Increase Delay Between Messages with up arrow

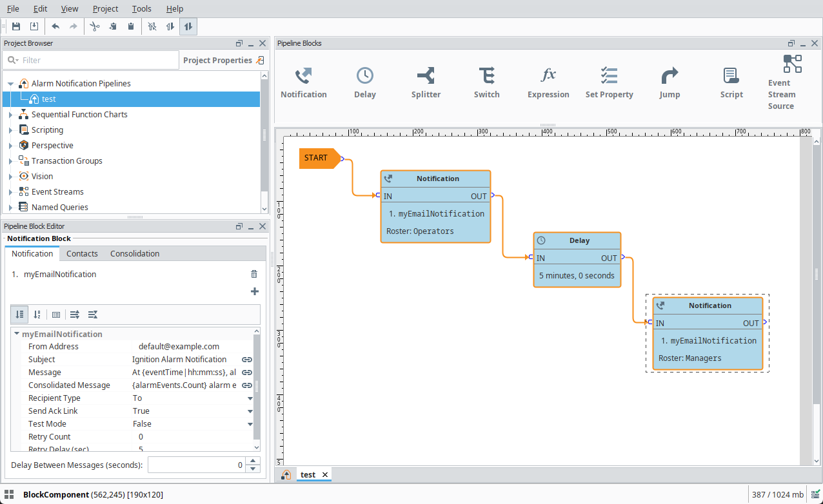coord(253,461)
